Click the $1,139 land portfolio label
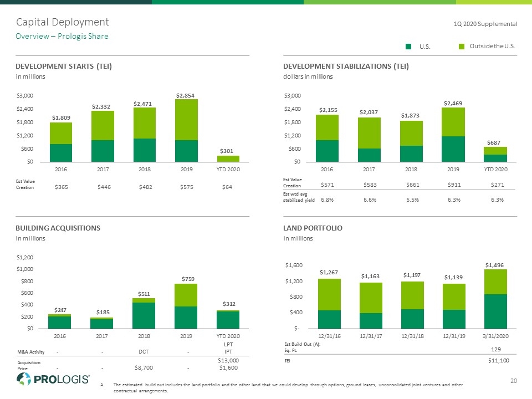Viewport: 532px width, 399px height. click(x=454, y=278)
